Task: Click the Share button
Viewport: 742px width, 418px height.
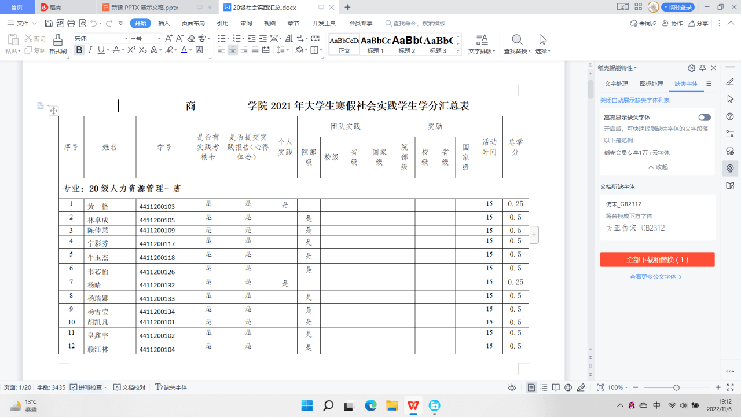Action: click(x=698, y=23)
